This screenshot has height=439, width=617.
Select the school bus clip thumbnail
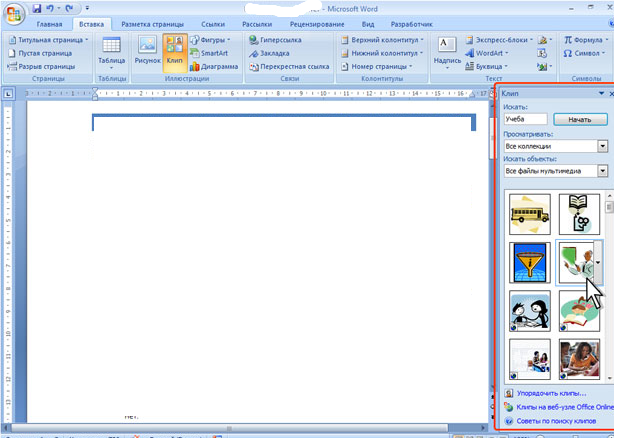530,214
